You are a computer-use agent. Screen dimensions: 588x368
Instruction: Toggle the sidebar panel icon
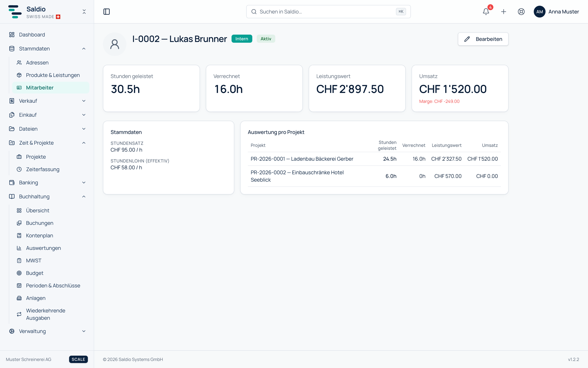(107, 12)
